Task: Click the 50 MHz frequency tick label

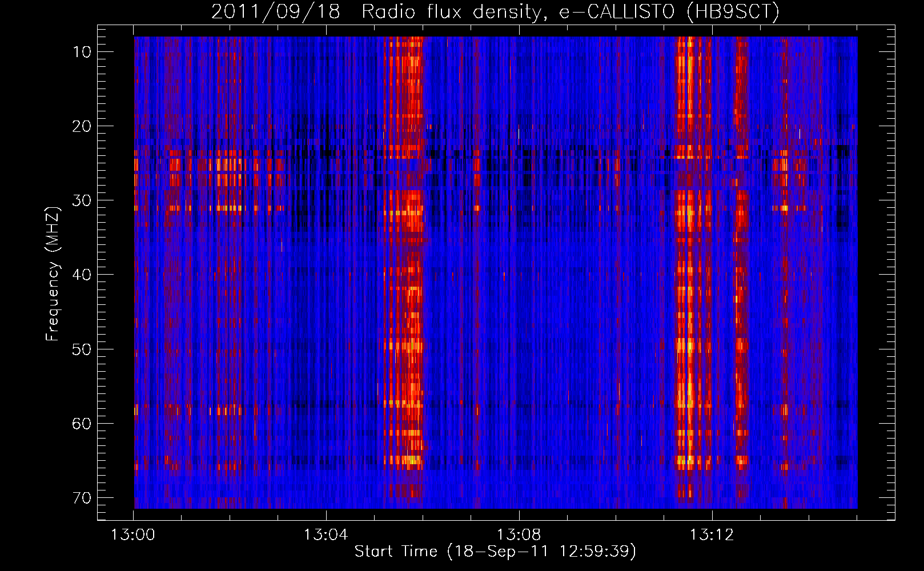Action: point(82,349)
